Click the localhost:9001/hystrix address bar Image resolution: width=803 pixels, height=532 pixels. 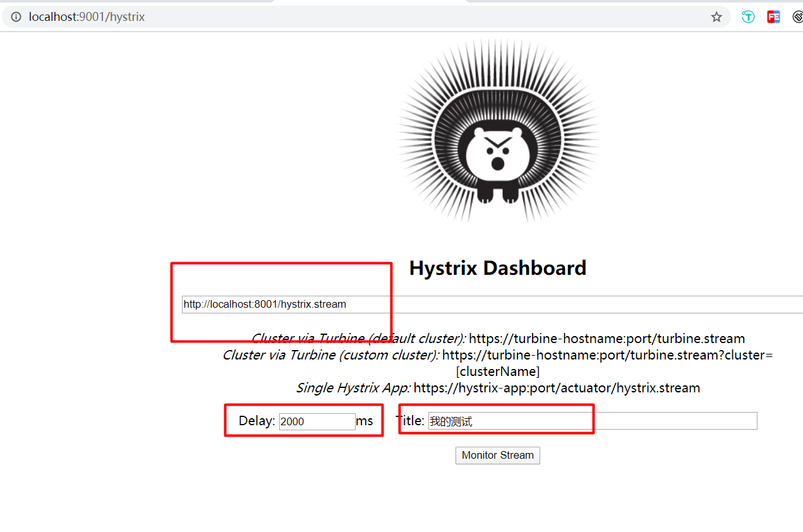[x=366, y=17]
